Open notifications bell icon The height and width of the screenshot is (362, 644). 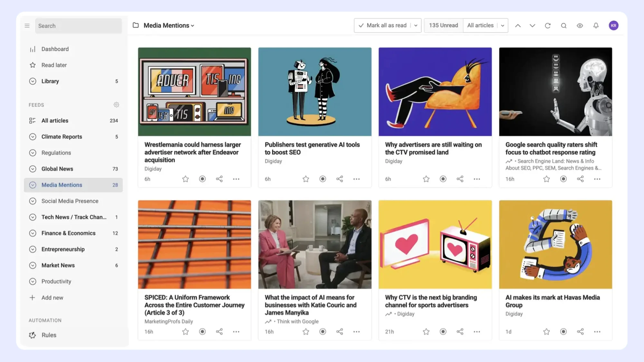[596, 26]
